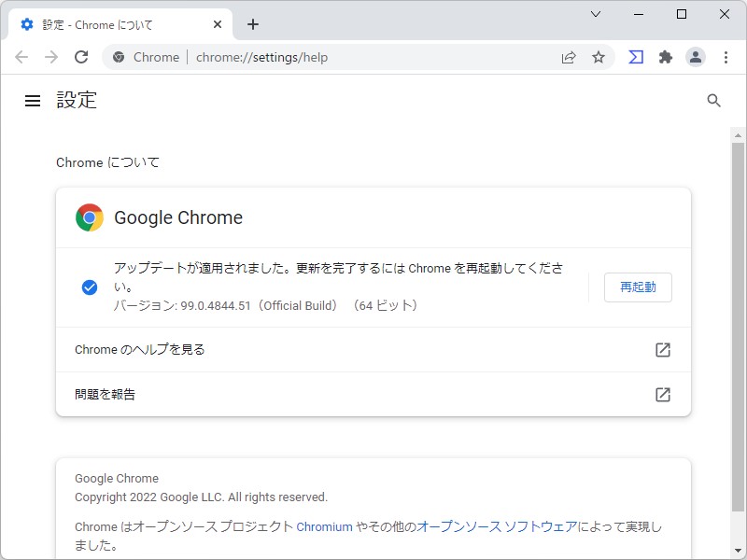
Task: Open the Chrome three-dot menu
Action: (x=727, y=57)
